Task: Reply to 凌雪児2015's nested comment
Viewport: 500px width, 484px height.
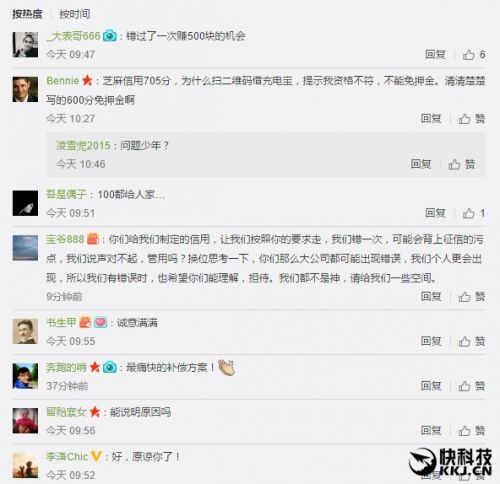Action: point(421,164)
